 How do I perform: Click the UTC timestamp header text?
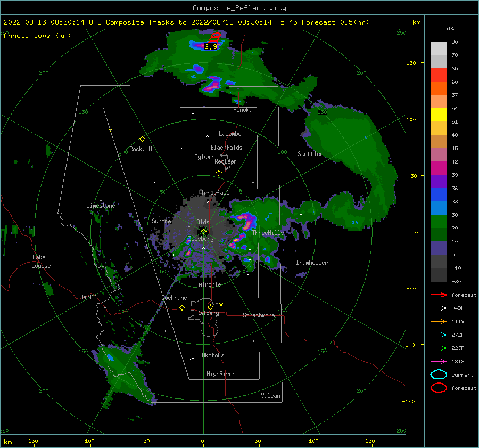186,22
